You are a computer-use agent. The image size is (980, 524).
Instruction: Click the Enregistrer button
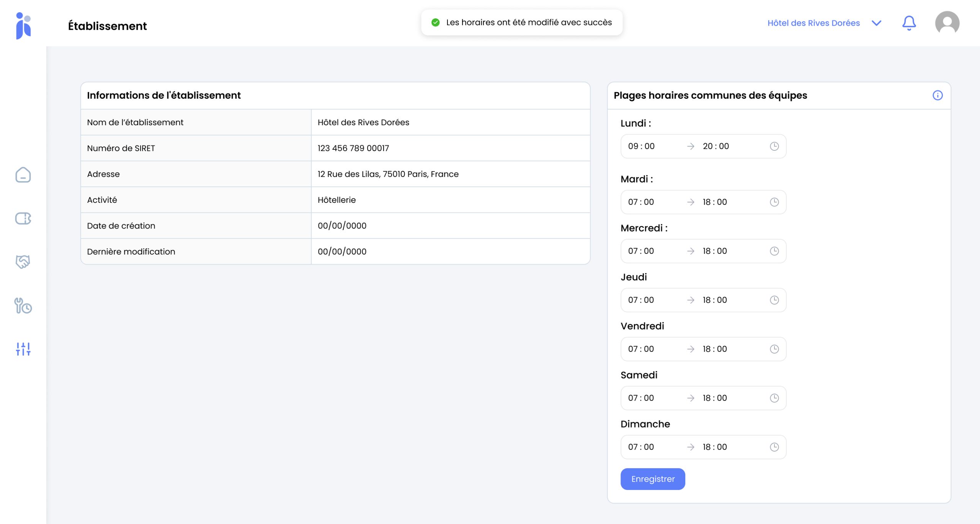coord(653,479)
